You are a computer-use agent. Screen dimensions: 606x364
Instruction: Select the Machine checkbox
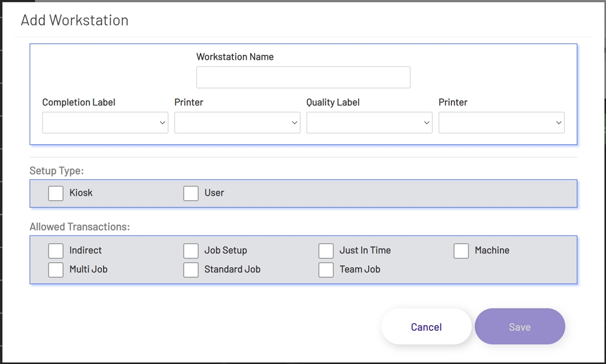(x=461, y=251)
